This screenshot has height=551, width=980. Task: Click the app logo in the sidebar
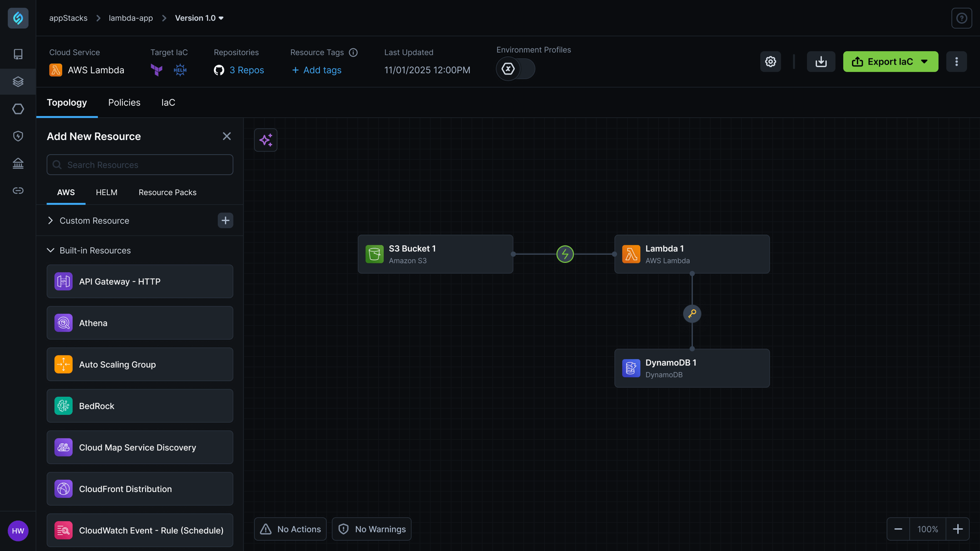[x=18, y=18]
